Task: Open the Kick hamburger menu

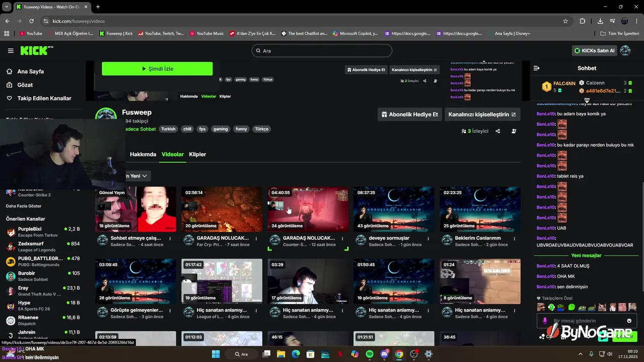Action: (x=11, y=51)
